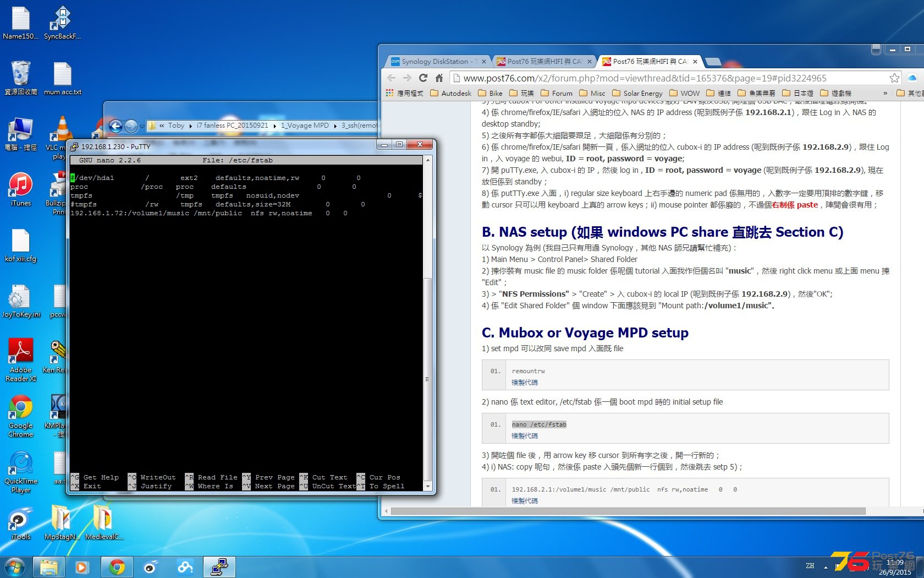
Task: Select 1_Voyage MPD breadcrumb folder
Action: 305,126
